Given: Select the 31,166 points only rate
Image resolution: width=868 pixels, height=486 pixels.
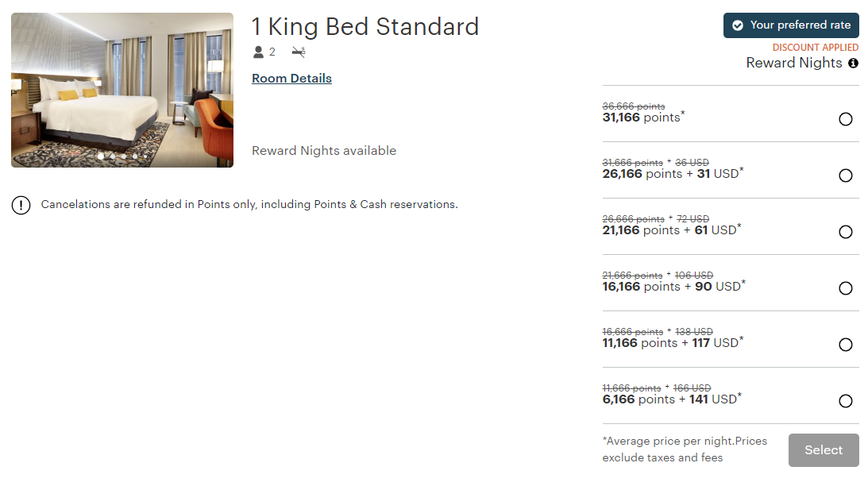Looking at the screenshot, I should point(846,119).
